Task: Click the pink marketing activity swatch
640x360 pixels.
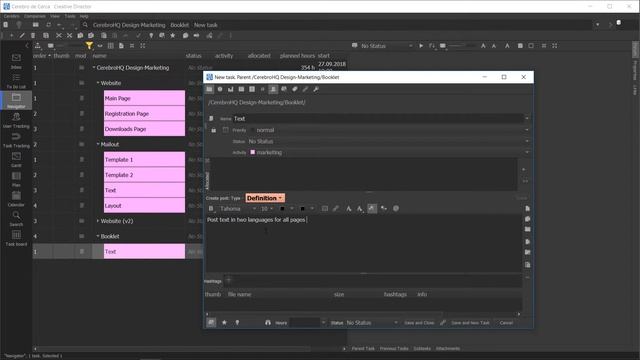Action: coord(253,152)
